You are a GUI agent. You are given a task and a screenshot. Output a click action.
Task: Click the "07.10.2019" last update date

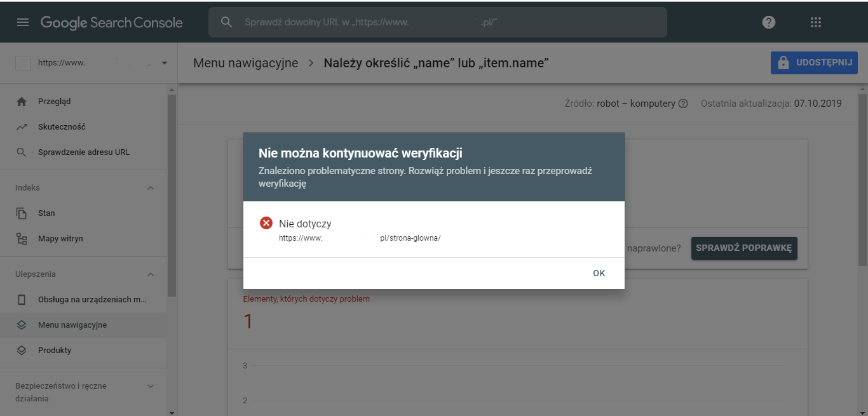[818, 104]
